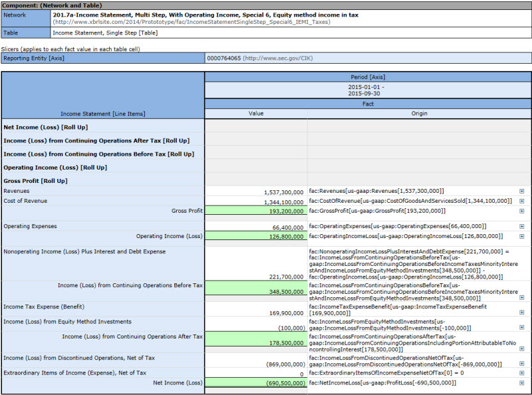This screenshot has height=395, width=532.
Task: Select the (869,000,000) Discontinued Operations value
Action: coord(256,360)
